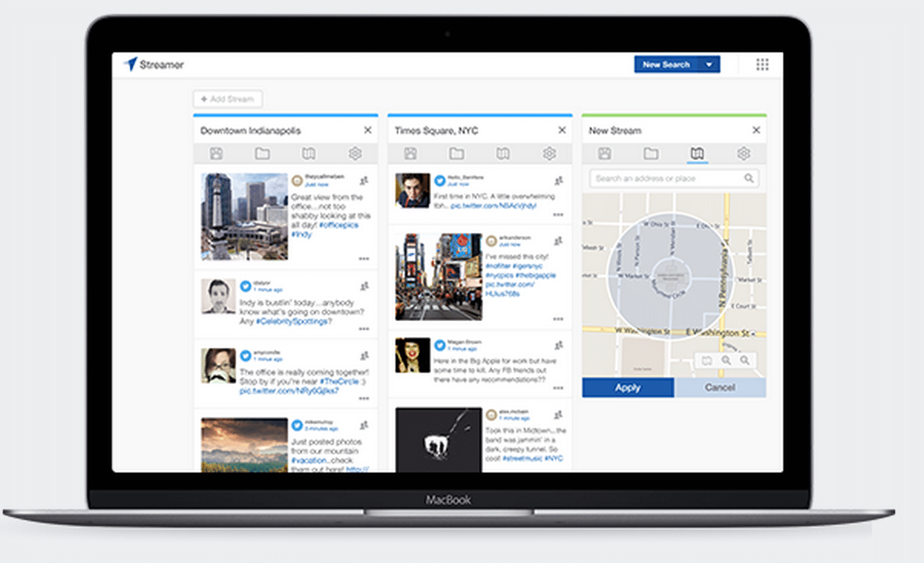The height and width of the screenshot is (563, 924).
Task: Open more options on 'I've missed this city' post
Action: pos(558,319)
